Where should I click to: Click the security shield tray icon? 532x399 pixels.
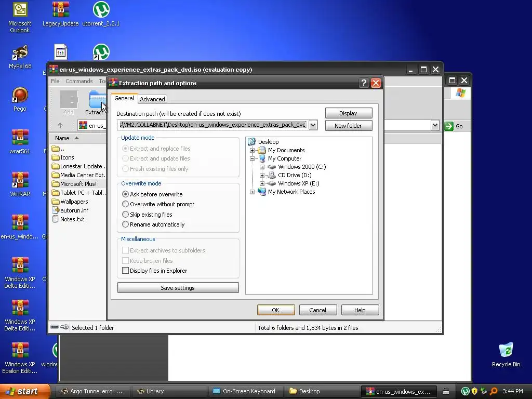tap(474, 392)
